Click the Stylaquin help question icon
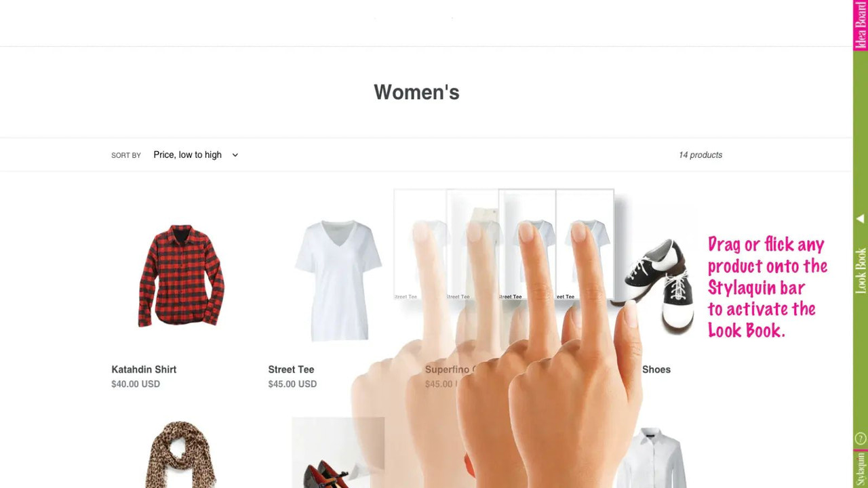The image size is (868, 488). pos(861,439)
